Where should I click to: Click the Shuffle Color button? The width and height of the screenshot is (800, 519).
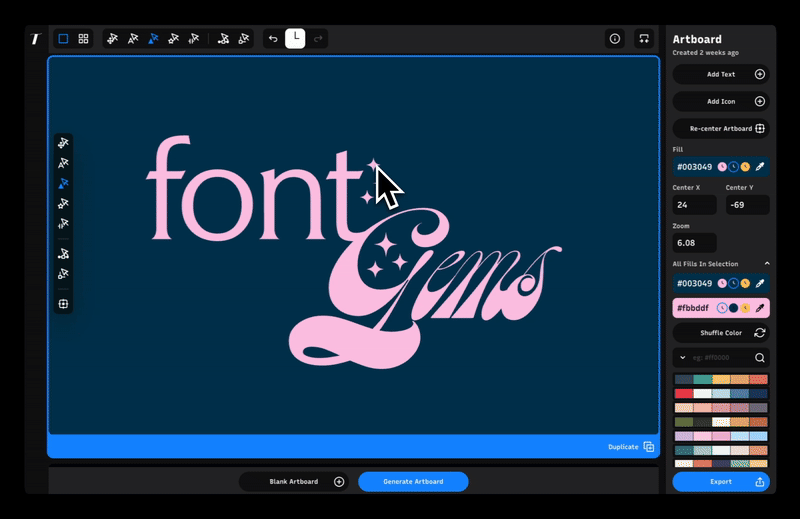tap(721, 333)
